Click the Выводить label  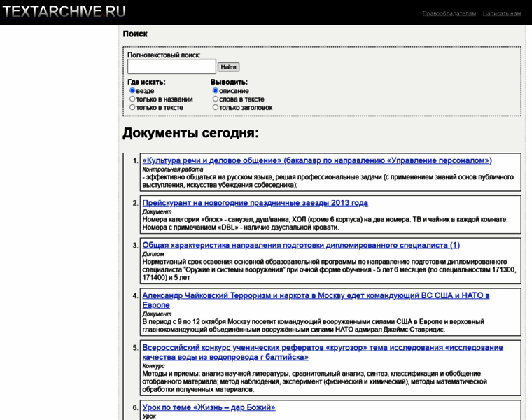coord(229,82)
